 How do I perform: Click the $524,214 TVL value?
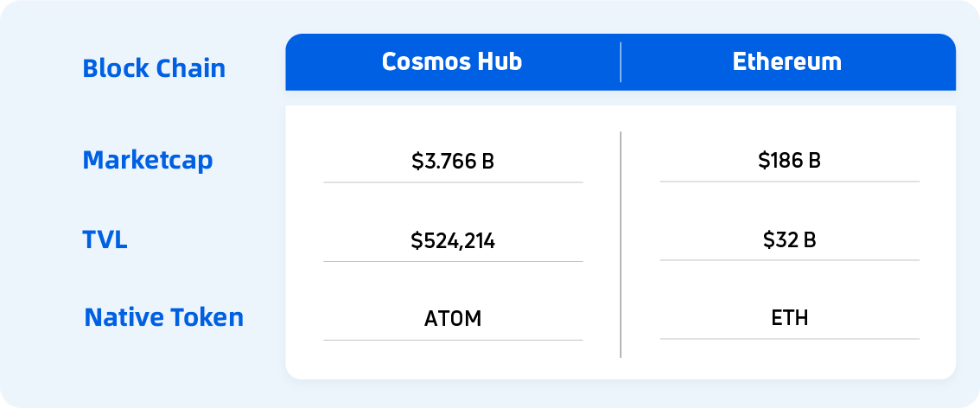(x=453, y=241)
